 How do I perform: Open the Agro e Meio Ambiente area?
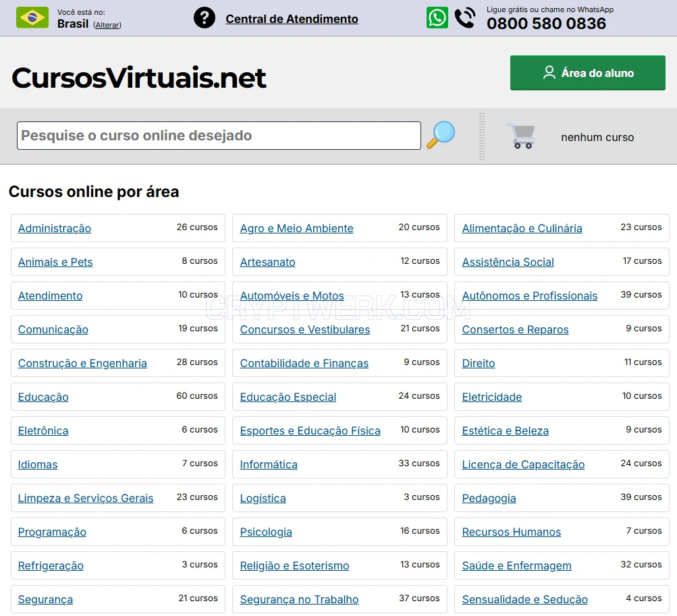[x=296, y=228]
